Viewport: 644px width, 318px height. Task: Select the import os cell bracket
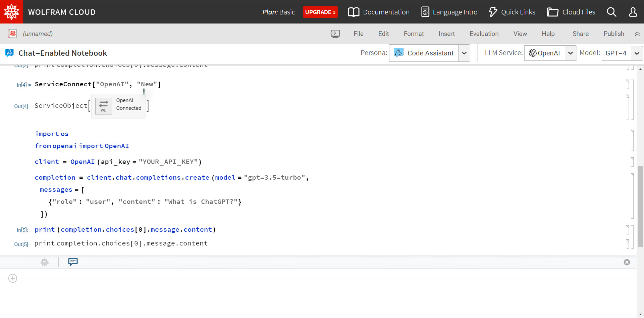(632, 140)
